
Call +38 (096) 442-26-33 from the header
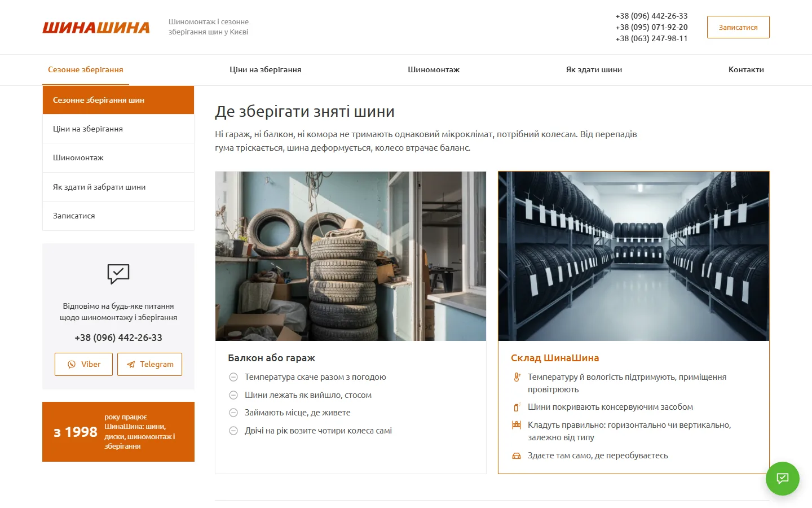651,16
